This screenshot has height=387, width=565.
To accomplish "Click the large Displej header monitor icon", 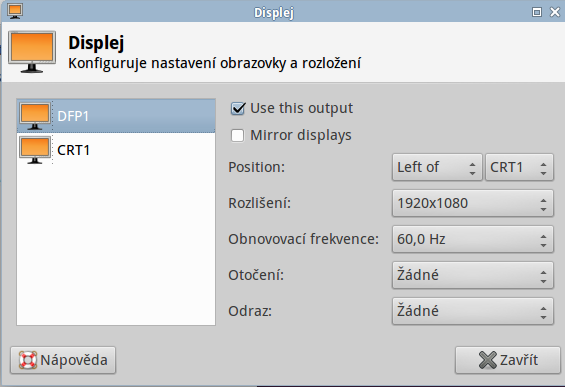I will pyautogui.click(x=32, y=52).
